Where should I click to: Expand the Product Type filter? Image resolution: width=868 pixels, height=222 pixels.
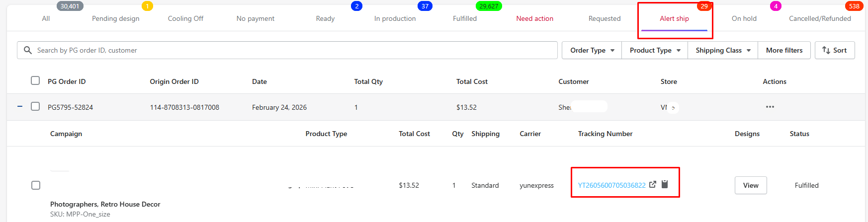pyautogui.click(x=655, y=50)
